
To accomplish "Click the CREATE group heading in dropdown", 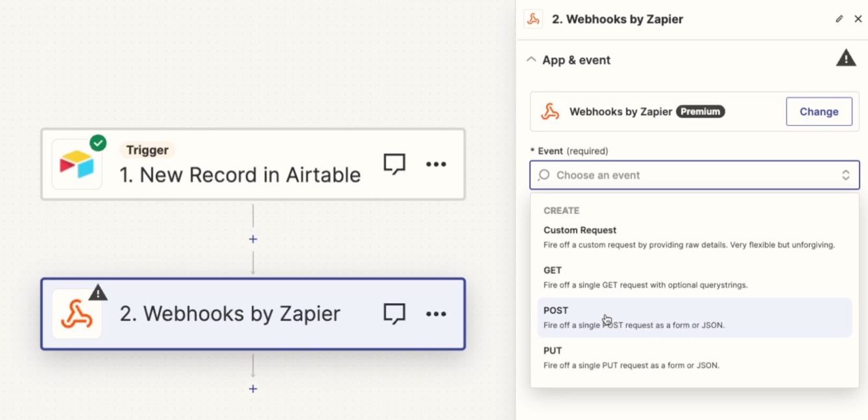I will [x=562, y=211].
